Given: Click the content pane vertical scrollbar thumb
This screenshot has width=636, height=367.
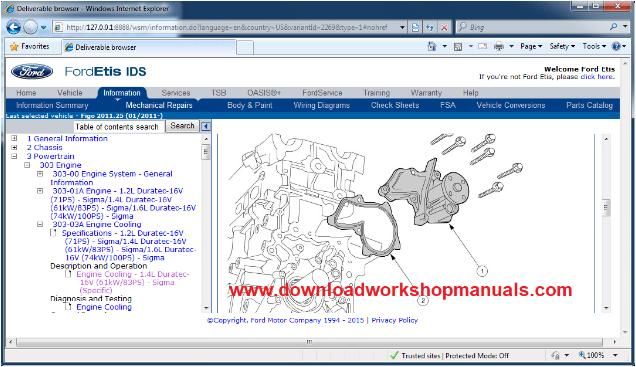Looking at the screenshot, I should [x=606, y=208].
